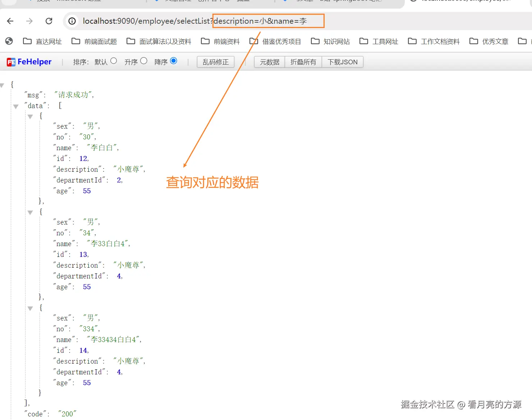Open 借鉴优秀项目 bookmark folder
532x420 pixels.
275,41
